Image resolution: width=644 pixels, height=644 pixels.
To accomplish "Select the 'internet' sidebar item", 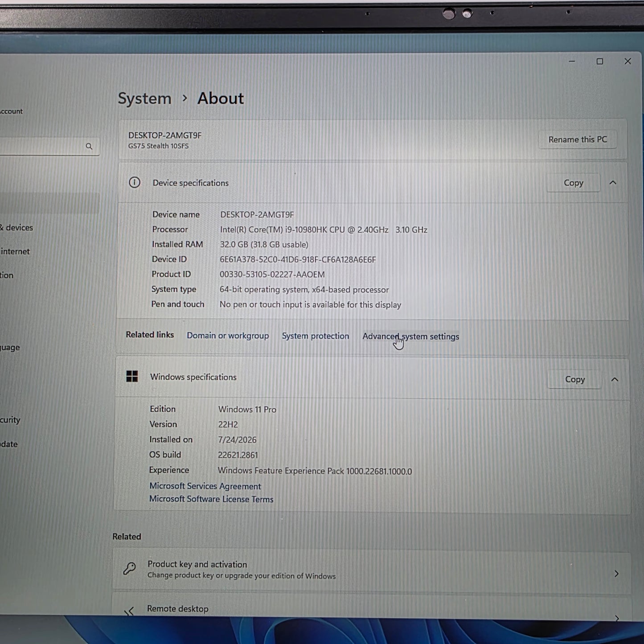I will [x=15, y=251].
